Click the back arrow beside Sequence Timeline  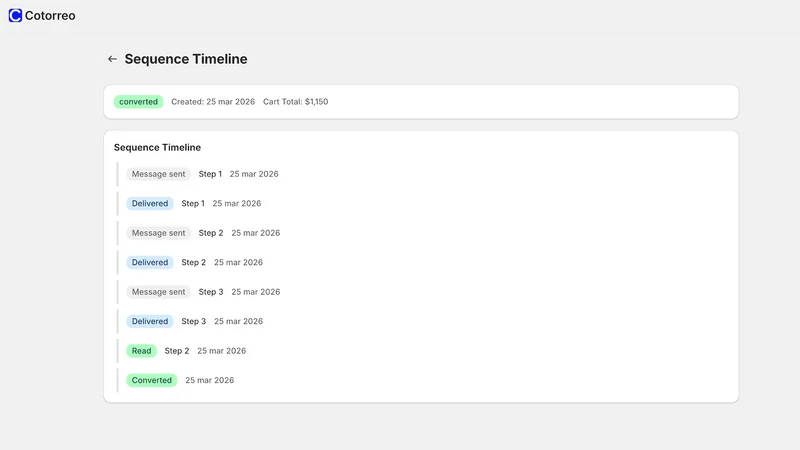[112, 59]
